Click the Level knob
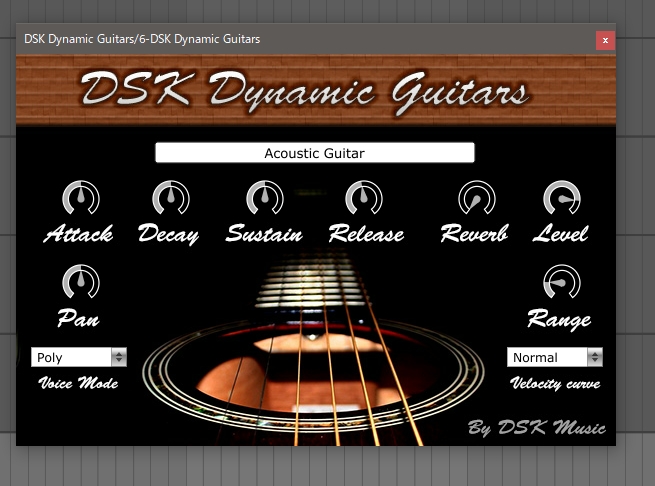Viewport: 655px width, 486px height. (561, 199)
